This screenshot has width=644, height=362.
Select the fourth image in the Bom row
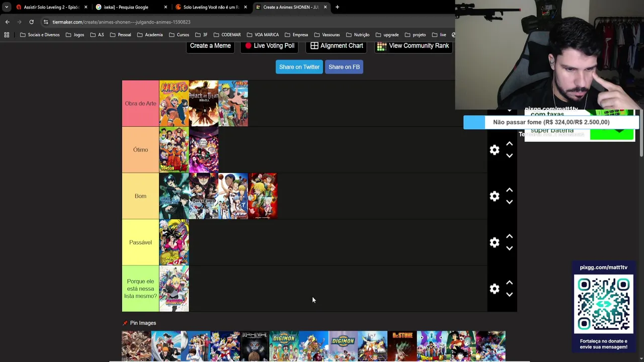tap(263, 196)
